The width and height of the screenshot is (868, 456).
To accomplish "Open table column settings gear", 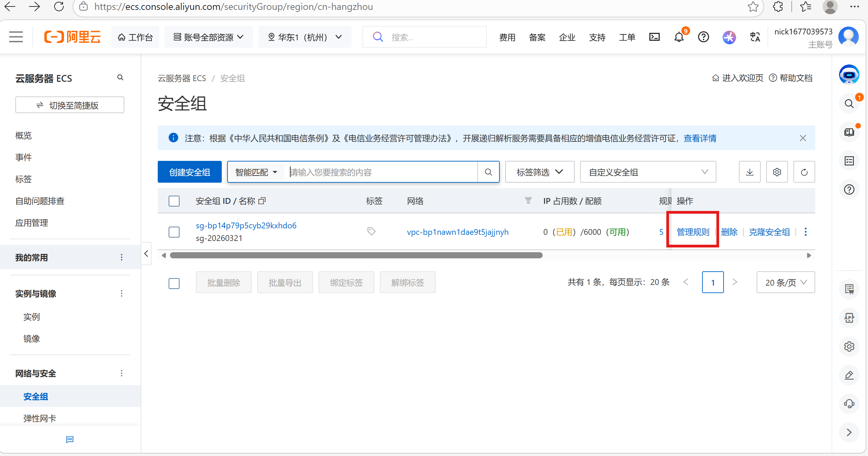I will [777, 172].
